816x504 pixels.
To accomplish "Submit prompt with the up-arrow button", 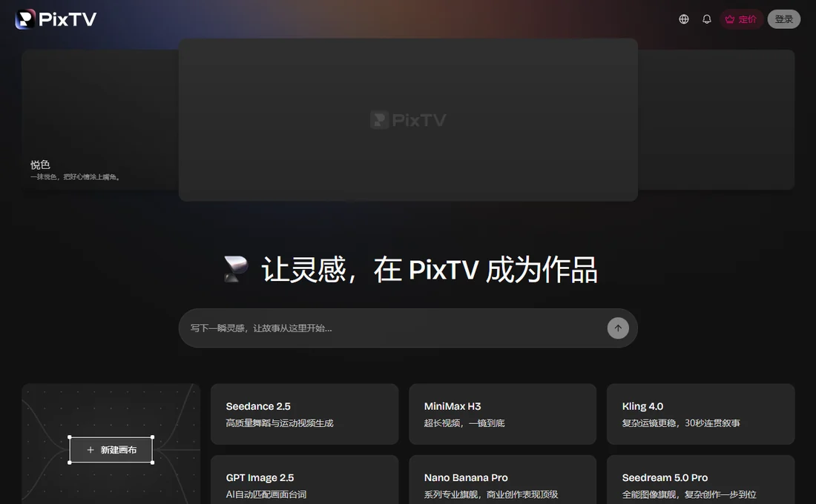I will click(618, 328).
